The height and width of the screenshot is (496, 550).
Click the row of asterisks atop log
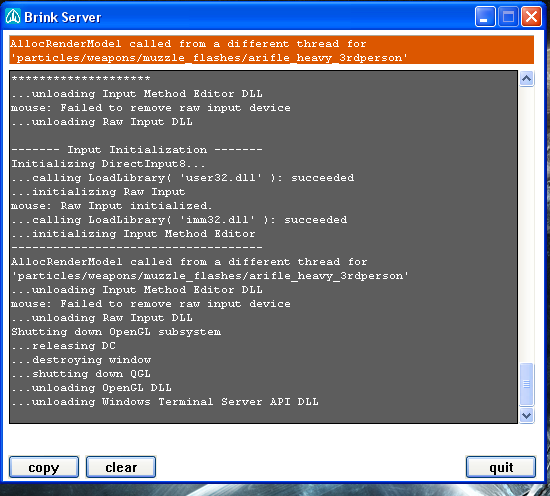[81, 78]
